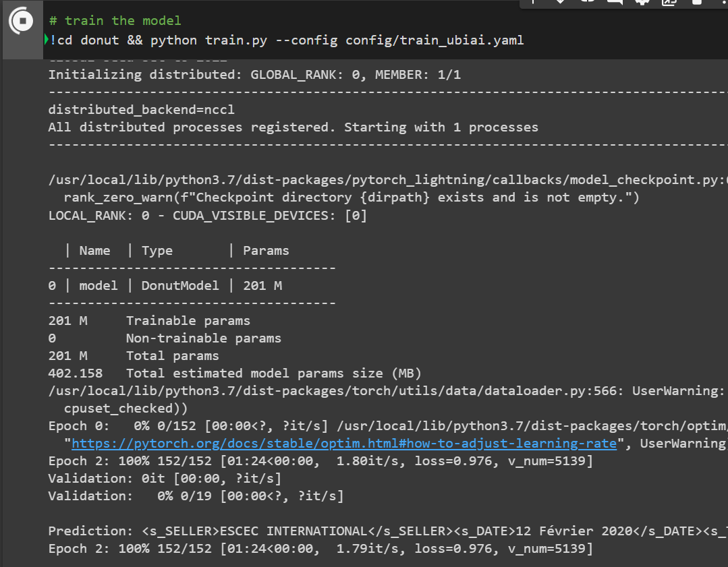This screenshot has width=728, height=567.
Task: Delete the cell with trash icon
Action: (696, 2)
